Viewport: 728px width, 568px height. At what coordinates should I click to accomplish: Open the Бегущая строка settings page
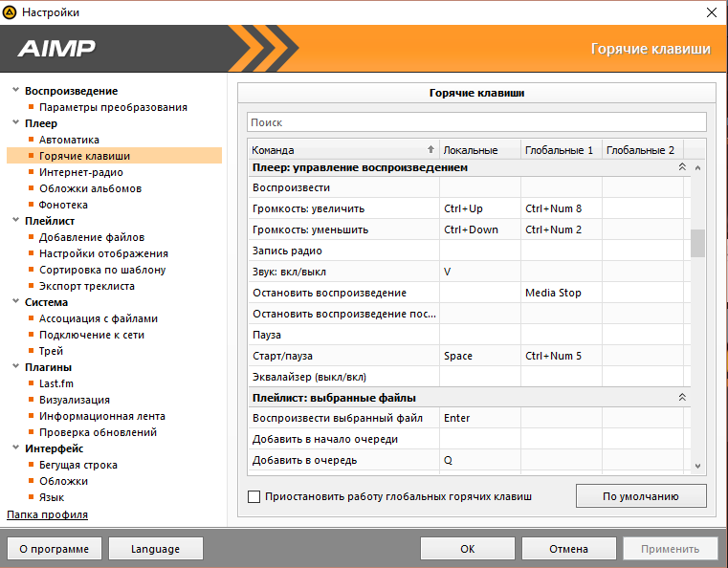78,465
